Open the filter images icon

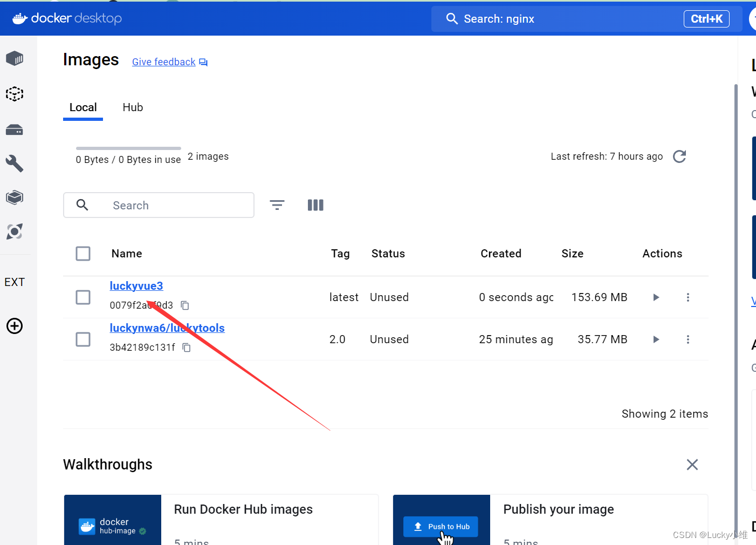[277, 205]
